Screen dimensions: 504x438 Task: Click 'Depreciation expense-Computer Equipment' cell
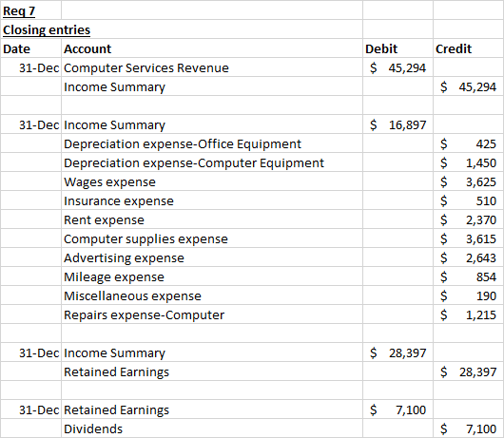[x=212, y=162]
